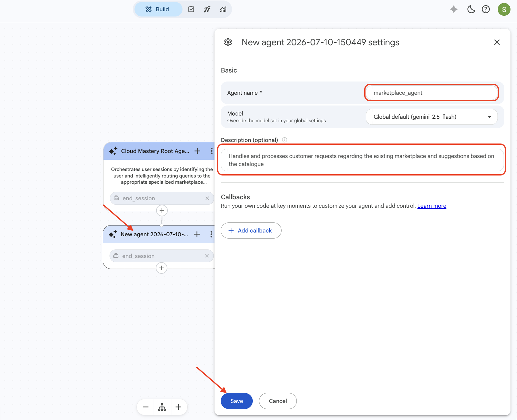Save the agent settings
This screenshot has height=420, width=517.
point(236,401)
